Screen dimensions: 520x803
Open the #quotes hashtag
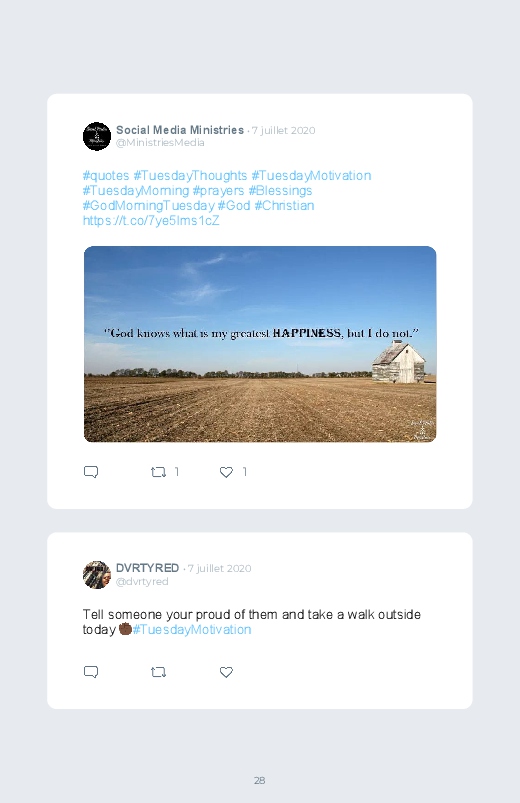pos(106,176)
